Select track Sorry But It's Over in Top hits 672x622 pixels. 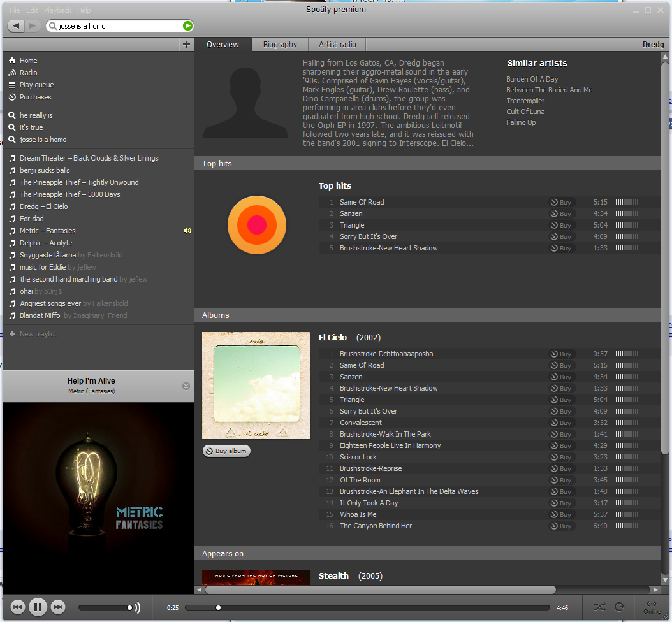(368, 236)
